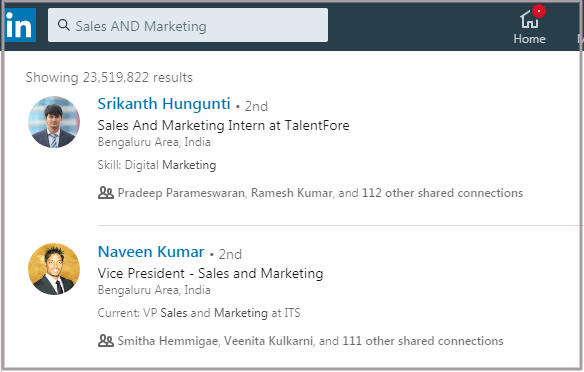Viewport: 584px width, 372px height.
Task: Open the Home navigation icon
Action: coord(529,19)
